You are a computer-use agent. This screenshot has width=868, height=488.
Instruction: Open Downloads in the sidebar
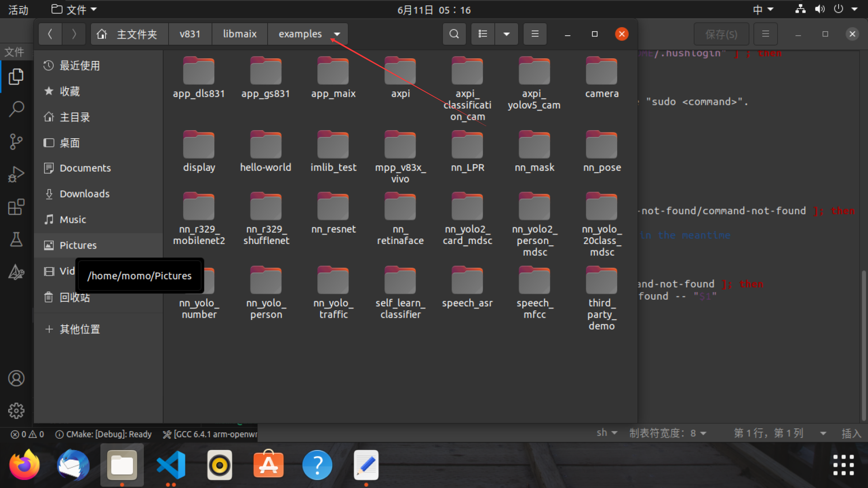tap(85, 194)
